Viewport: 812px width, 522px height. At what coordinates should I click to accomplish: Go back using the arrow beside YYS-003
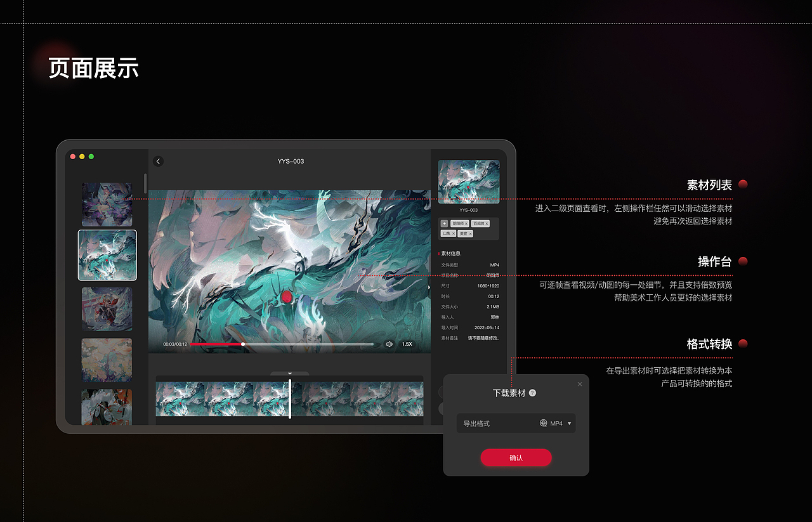pos(159,161)
